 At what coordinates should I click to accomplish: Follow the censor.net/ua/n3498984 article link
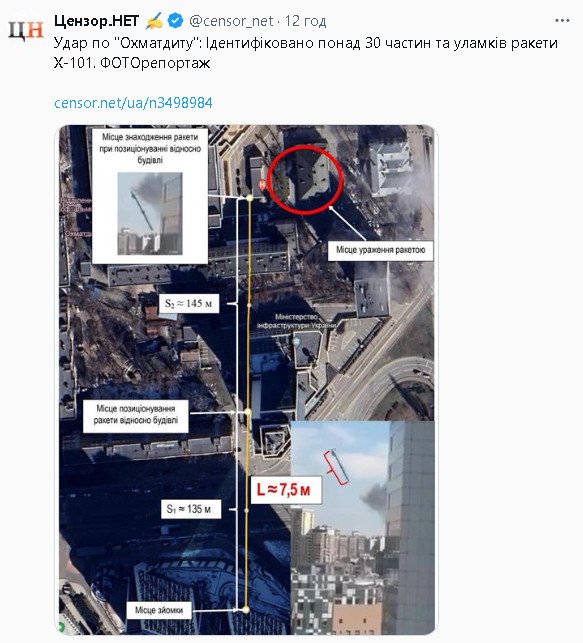(133, 103)
